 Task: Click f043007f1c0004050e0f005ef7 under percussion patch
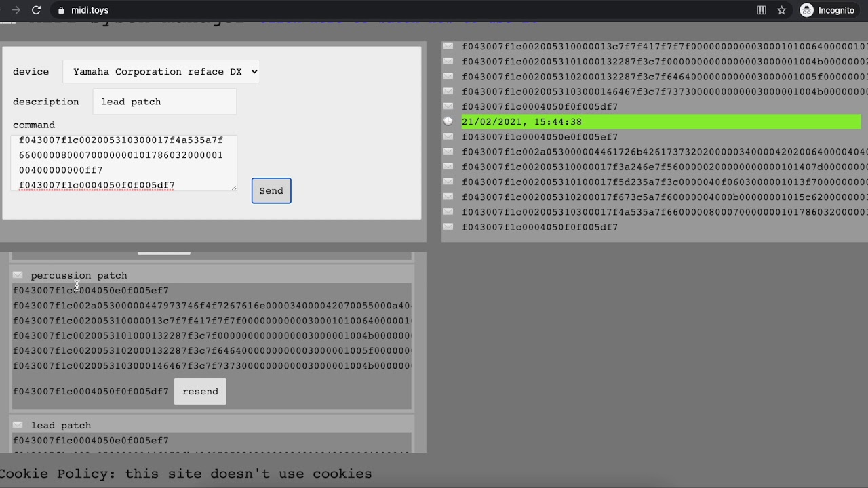coord(91,291)
